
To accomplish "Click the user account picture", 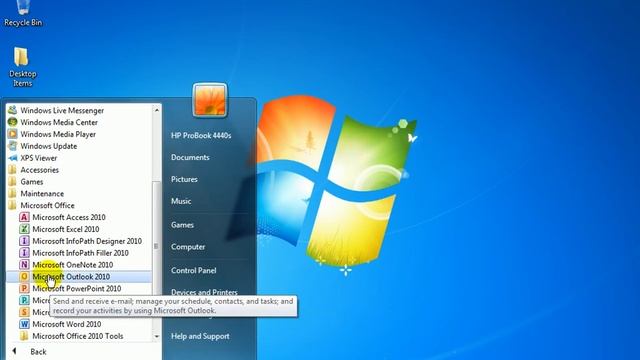I will 210,100.
